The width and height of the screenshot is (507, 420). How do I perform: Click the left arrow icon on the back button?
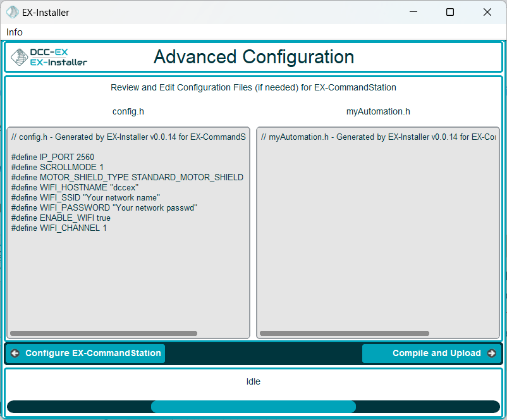[x=15, y=354]
